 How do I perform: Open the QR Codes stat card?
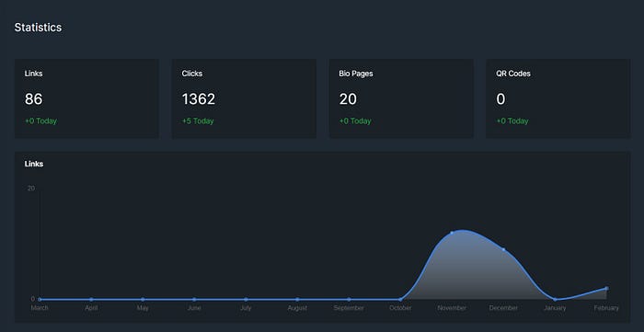click(x=558, y=98)
